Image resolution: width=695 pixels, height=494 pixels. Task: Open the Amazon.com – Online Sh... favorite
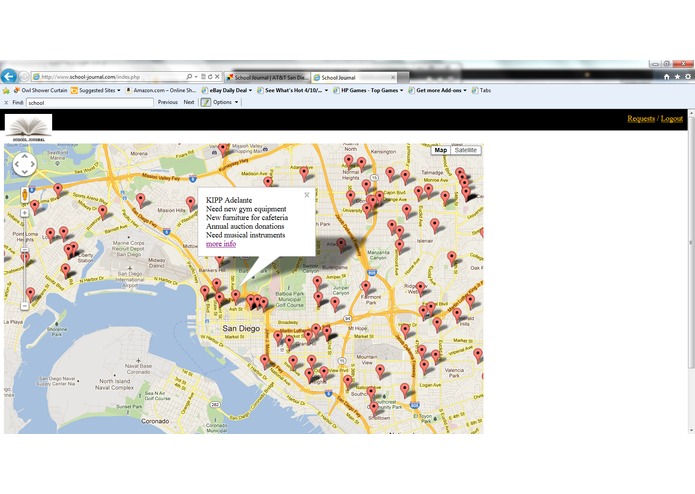tap(160, 90)
